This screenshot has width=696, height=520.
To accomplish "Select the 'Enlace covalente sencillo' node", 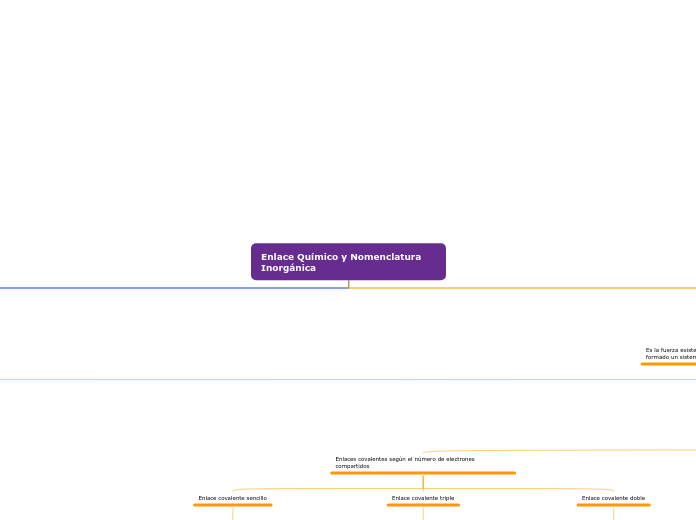I will tap(233, 498).
